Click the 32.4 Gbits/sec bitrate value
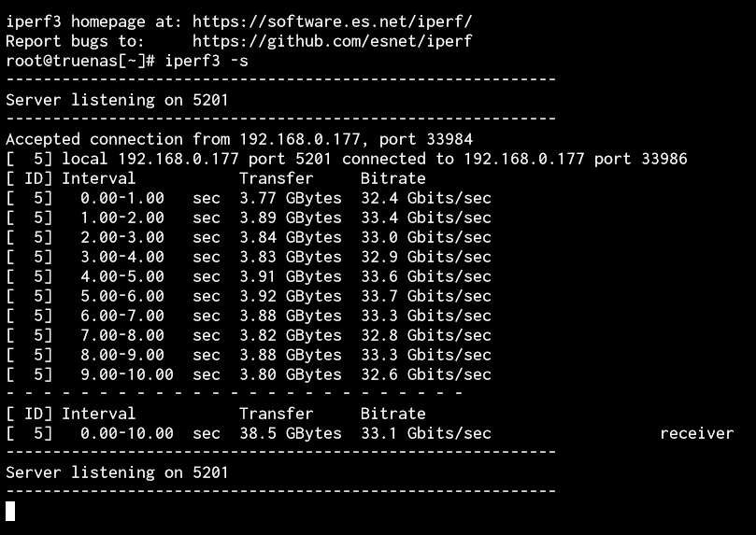This screenshot has height=535, width=756. (426, 198)
